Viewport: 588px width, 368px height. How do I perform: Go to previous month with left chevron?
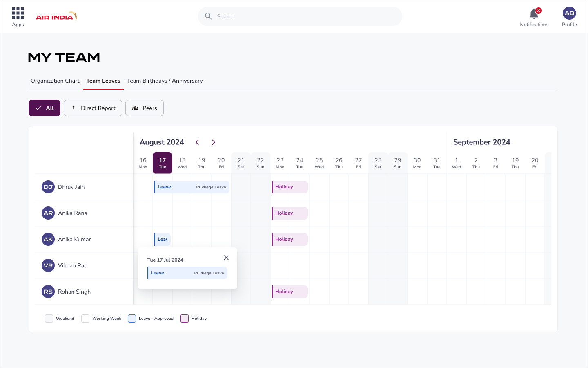(x=197, y=142)
